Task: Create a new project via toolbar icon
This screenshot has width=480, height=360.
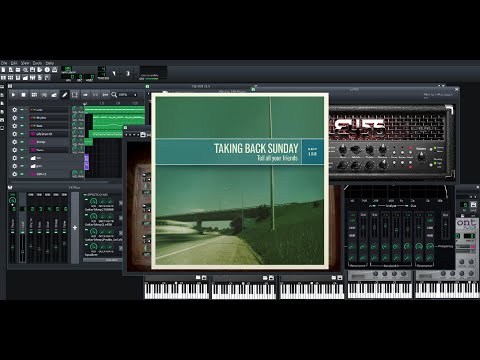Action: point(3,70)
